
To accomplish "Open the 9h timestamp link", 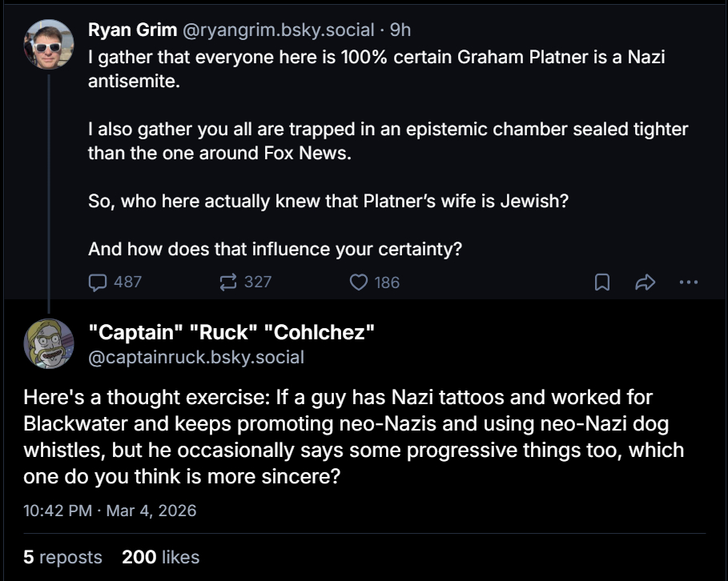I will pyautogui.click(x=400, y=30).
